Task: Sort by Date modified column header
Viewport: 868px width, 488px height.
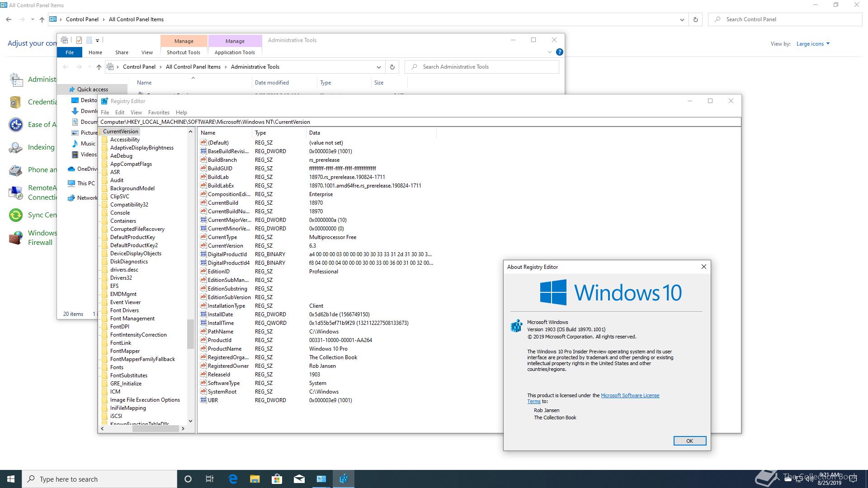Action: (x=284, y=83)
